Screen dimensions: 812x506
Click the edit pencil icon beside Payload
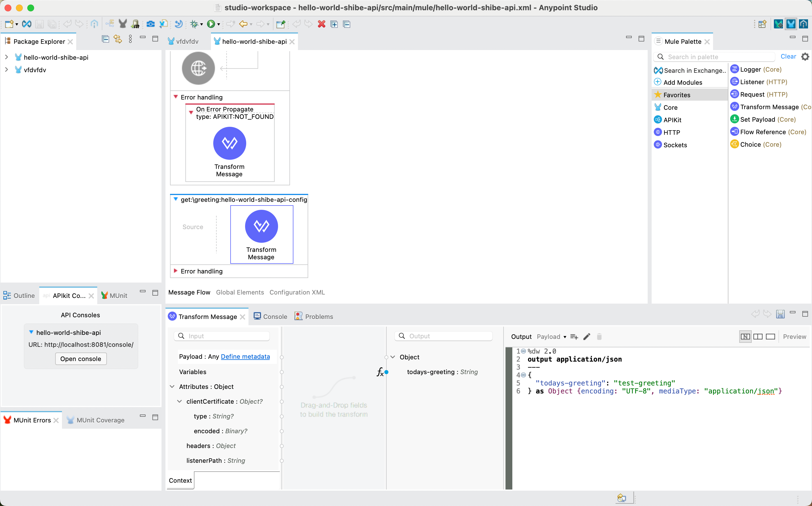click(x=587, y=337)
